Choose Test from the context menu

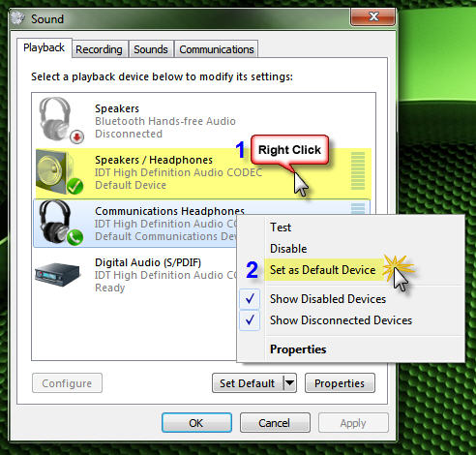pyautogui.click(x=281, y=227)
